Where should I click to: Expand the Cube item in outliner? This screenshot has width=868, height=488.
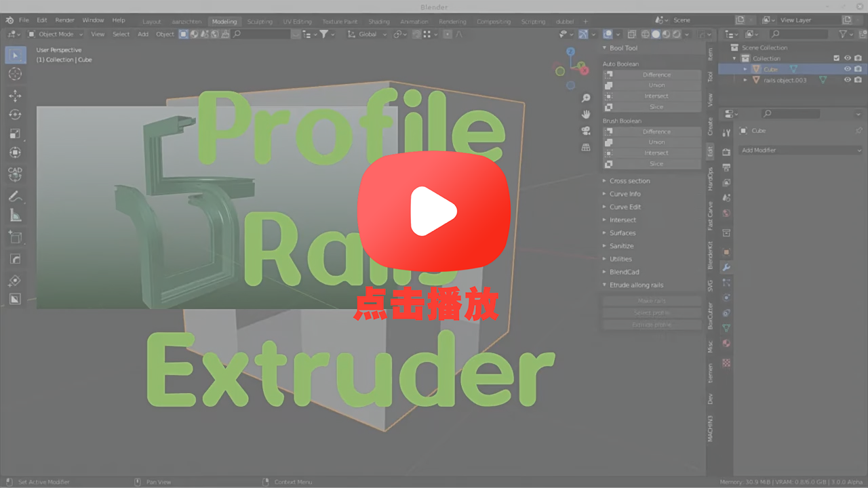tap(745, 69)
